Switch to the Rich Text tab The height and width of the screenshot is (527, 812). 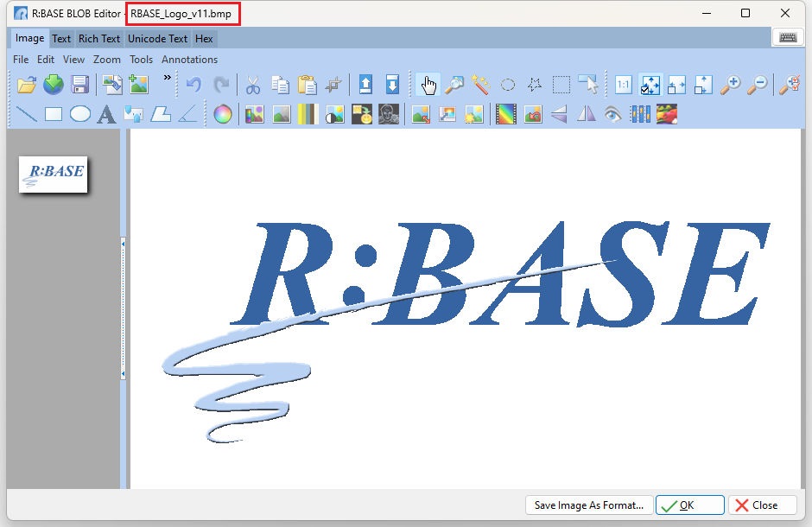(99, 39)
